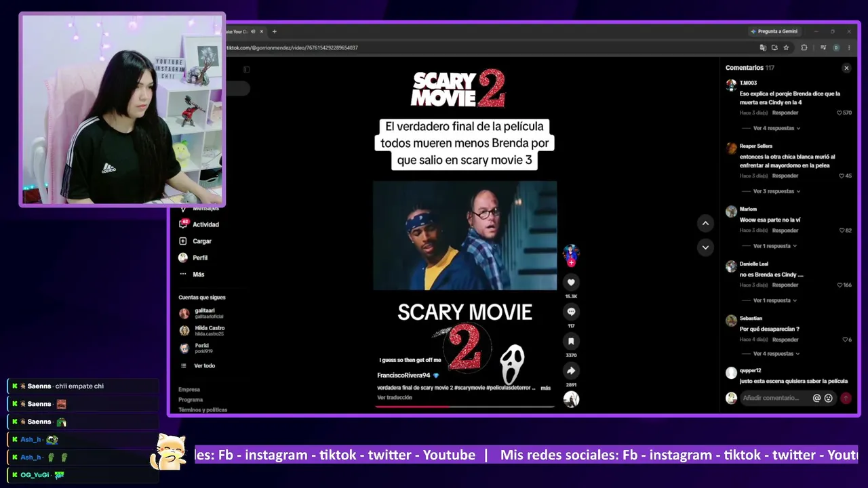
Task: Go to previous video with up arrow
Action: pyautogui.click(x=705, y=223)
